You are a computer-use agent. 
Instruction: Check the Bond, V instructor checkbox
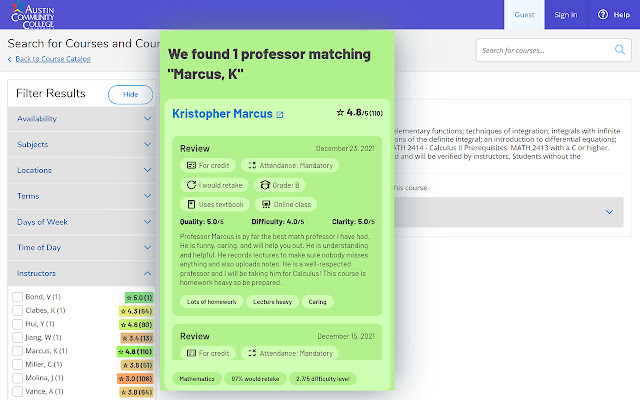click(x=17, y=297)
